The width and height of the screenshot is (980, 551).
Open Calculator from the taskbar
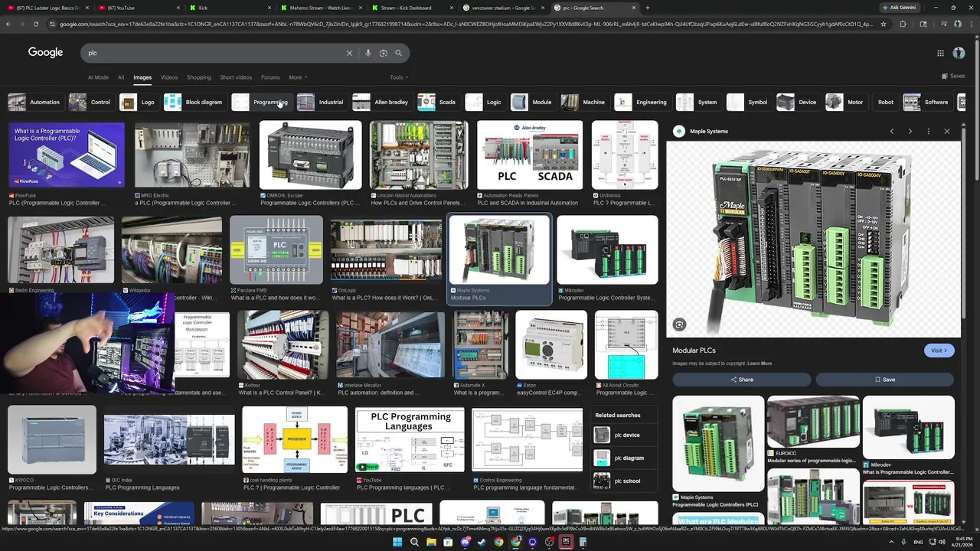tap(583, 542)
